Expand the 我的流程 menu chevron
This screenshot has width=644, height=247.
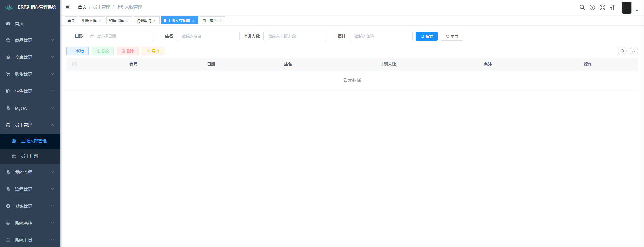point(52,172)
